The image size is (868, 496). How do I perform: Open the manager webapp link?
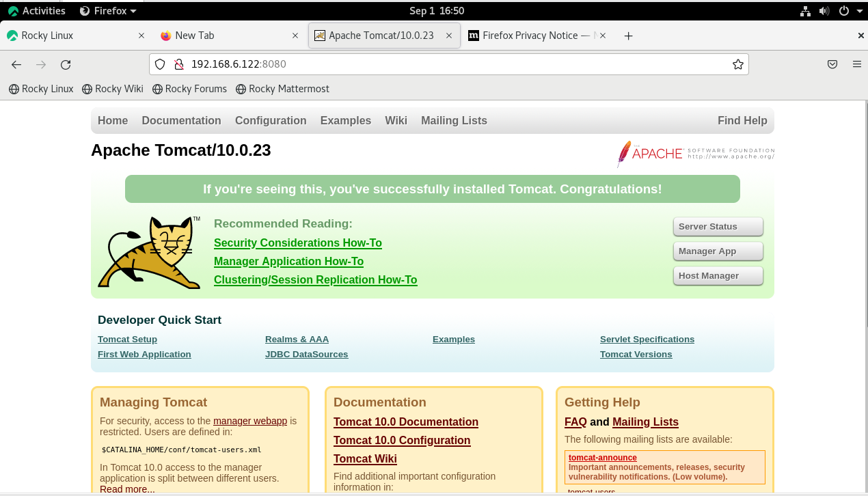tap(250, 421)
